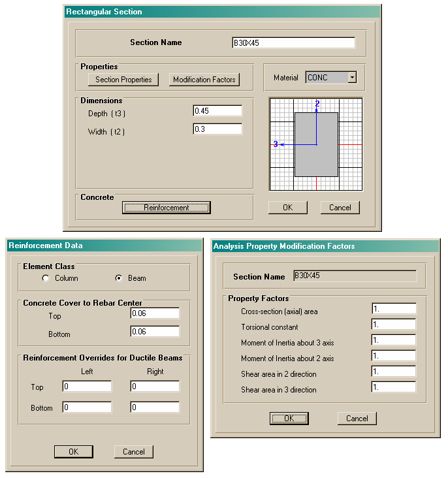This screenshot has width=448, height=478.
Task: Edit Top concrete cover field
Action: click(155, 313)
